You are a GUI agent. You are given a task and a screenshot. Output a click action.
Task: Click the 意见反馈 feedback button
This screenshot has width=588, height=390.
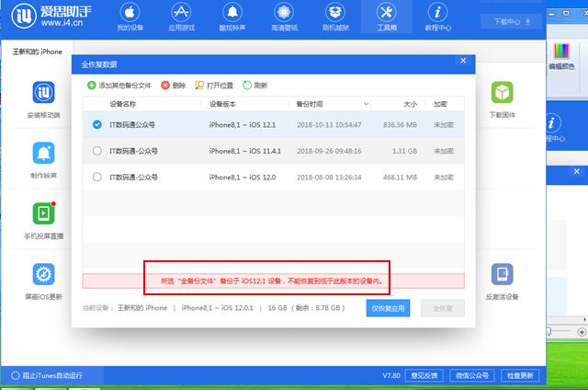pos(424,375)
